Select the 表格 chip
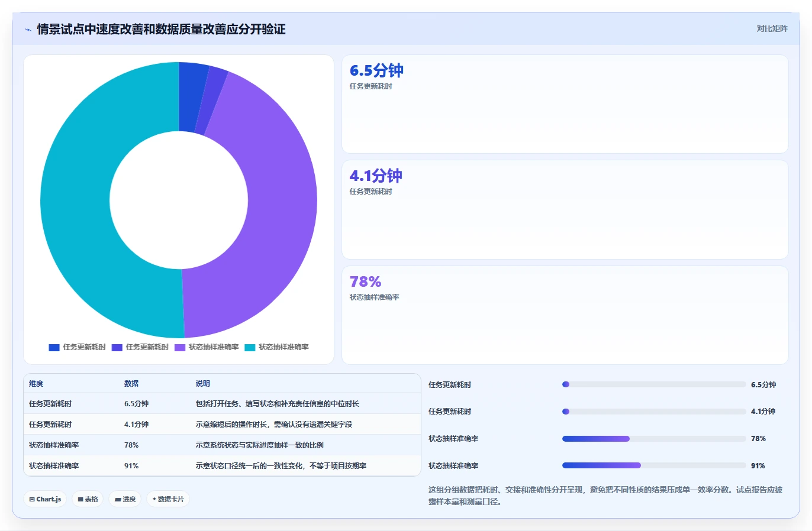 pos(88,499)
